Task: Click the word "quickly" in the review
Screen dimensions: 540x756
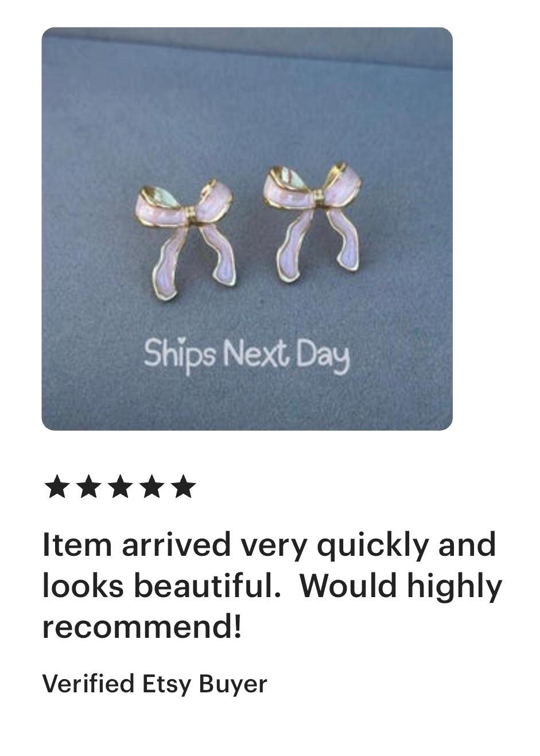Action: [372, 545]
